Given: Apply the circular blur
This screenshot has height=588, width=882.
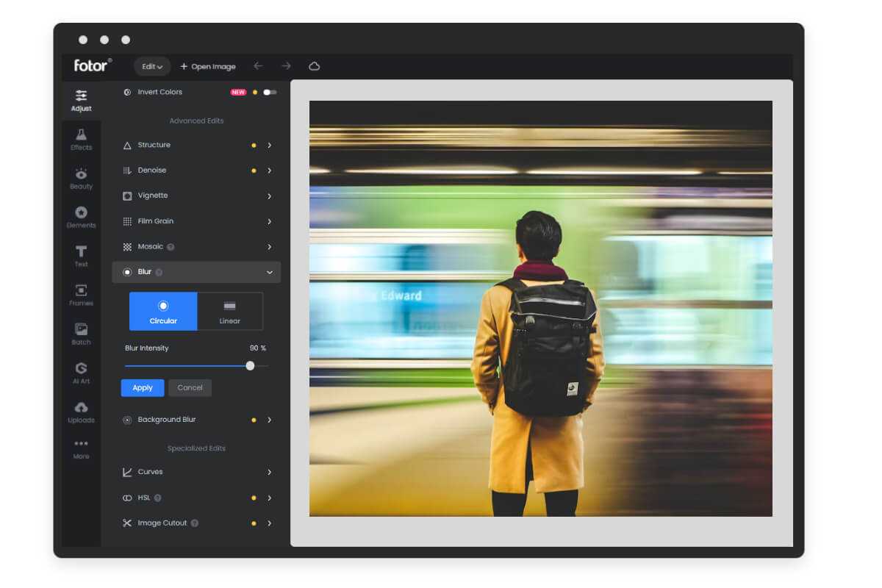Looking at the screenshot, I should coord(142,388).
